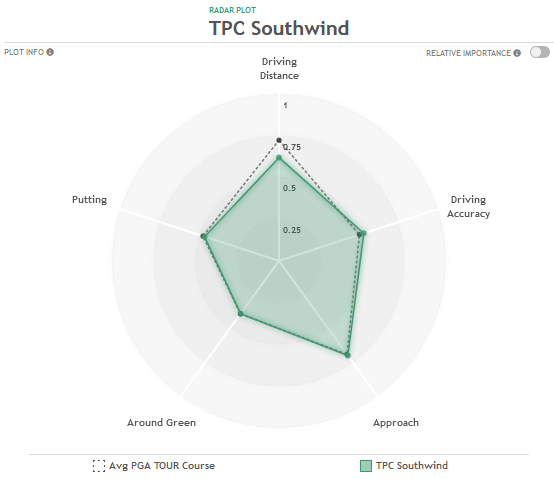Viewport: 554px width, 479px height.
Task: Select the green Driving Distance data point
Action: tap(279, 158)
